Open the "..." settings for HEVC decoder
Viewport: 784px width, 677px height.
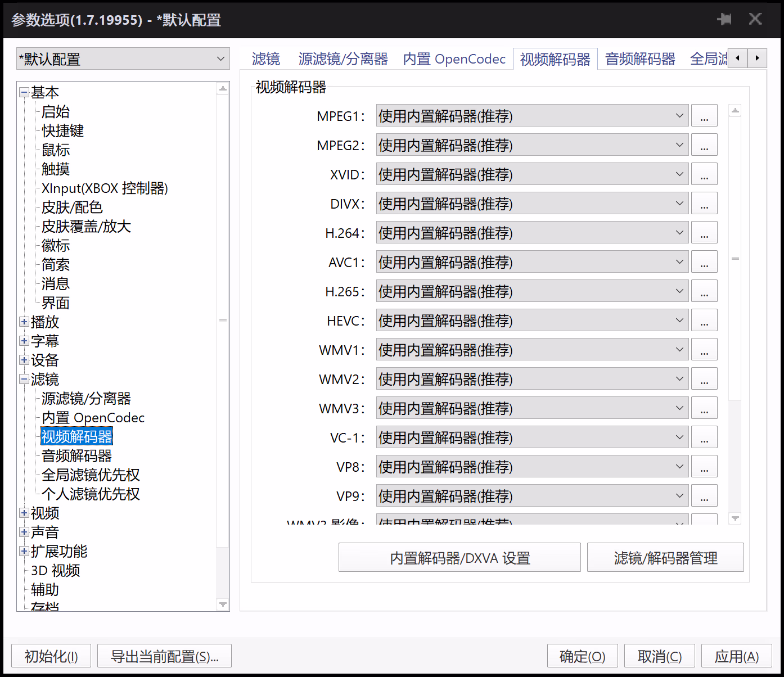(x=704, y=321)
